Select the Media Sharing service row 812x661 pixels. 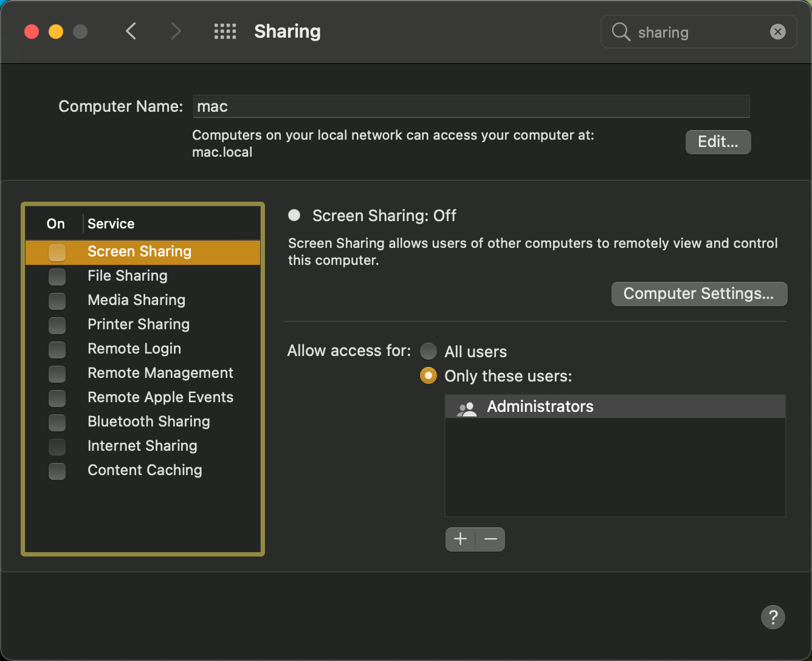pos(143,301)
